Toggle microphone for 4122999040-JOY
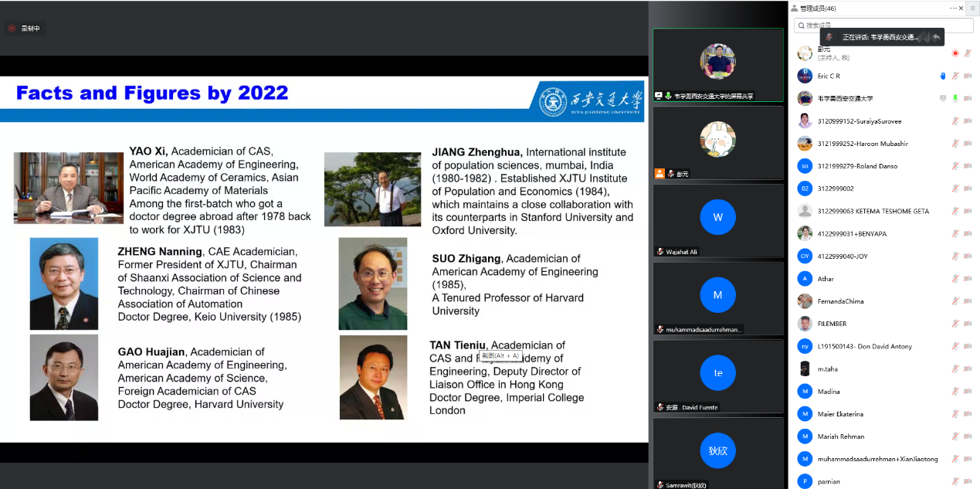980x489 pixels. click(955, 256)
